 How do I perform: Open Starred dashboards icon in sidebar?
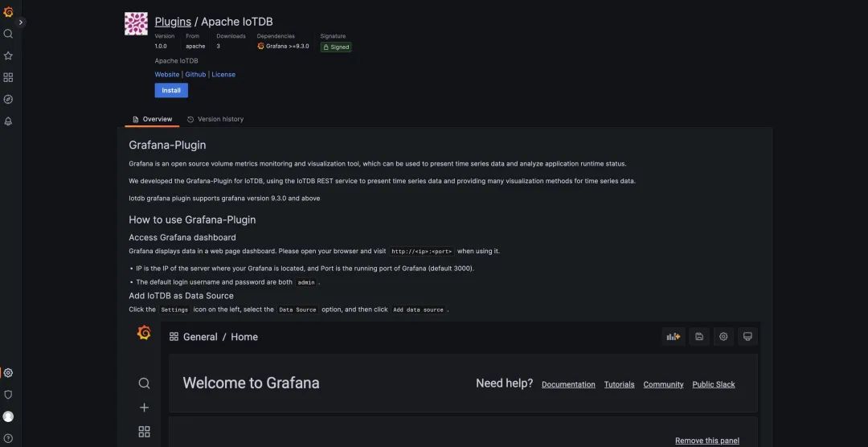(x=8, y=55)
